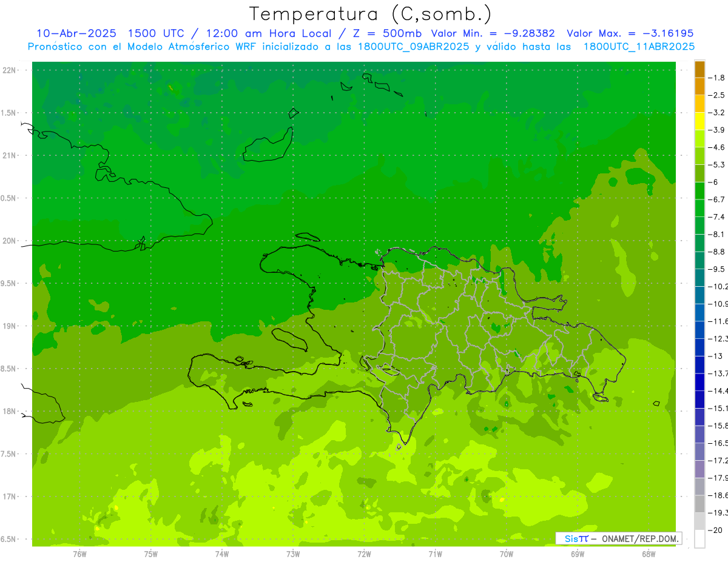Click the 'SisTT - ONAMET/REP.DOM.' credit label
Viewport: 728px width, 562px height.
coord(619,538)
